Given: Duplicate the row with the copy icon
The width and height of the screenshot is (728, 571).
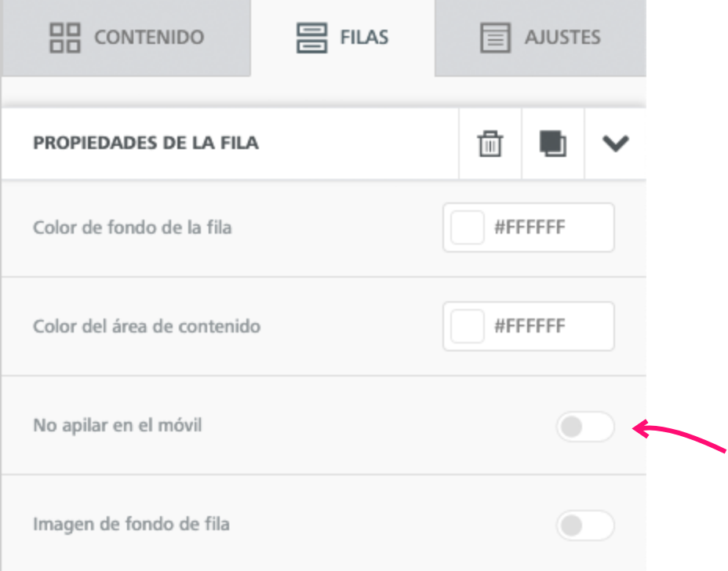Looking at the screenshot, I should coord(552,144).
